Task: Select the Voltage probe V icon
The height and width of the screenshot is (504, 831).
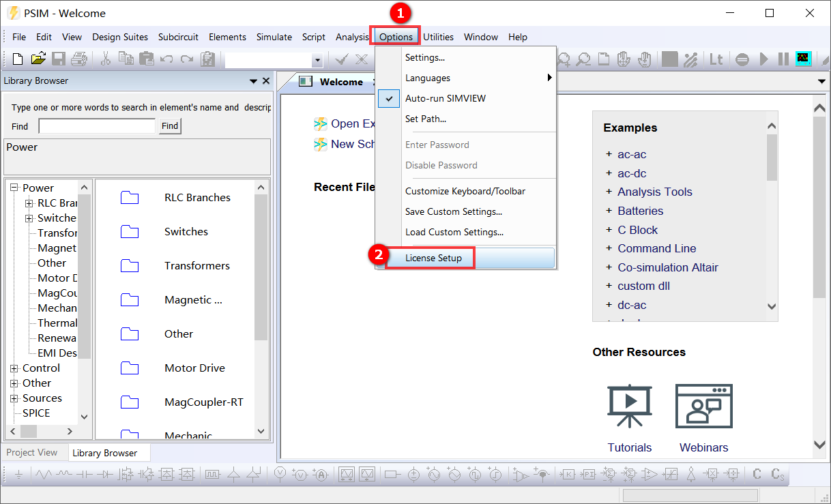Action: [x=280, y=475]
